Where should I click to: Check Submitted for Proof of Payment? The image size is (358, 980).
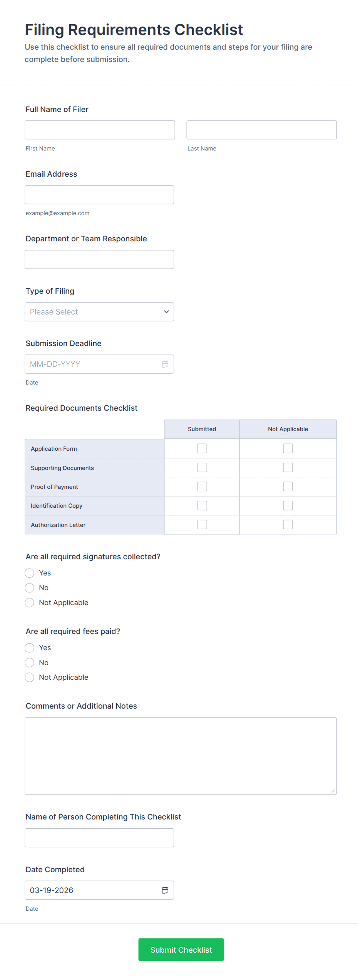(202, 487)
